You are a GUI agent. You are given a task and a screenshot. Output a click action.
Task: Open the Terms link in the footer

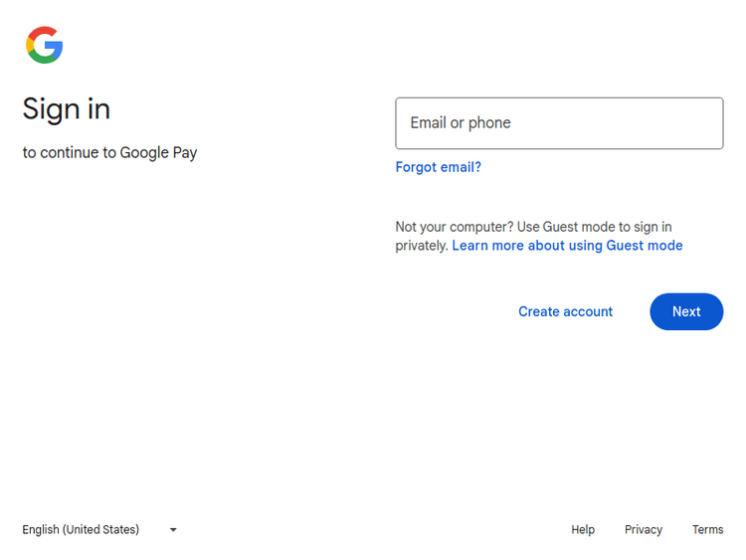707,530
